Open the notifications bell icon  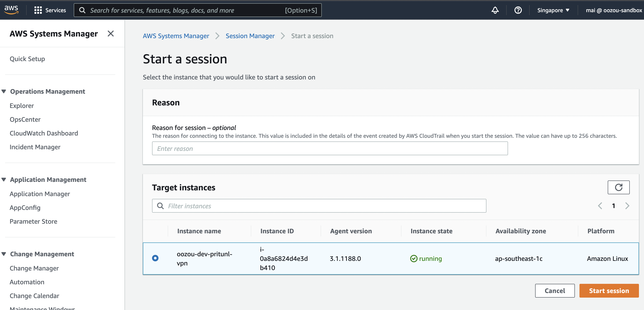[x=495, y=10]
